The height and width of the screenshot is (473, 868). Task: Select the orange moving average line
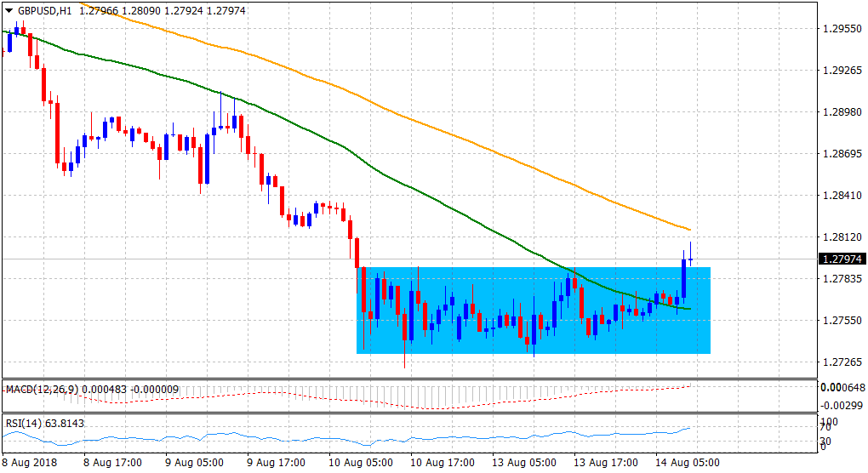tap(425, 126)
